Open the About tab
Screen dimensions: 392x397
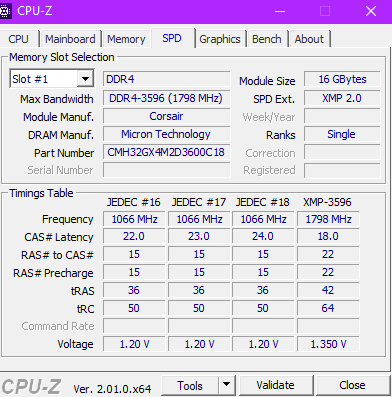[309, 39]
